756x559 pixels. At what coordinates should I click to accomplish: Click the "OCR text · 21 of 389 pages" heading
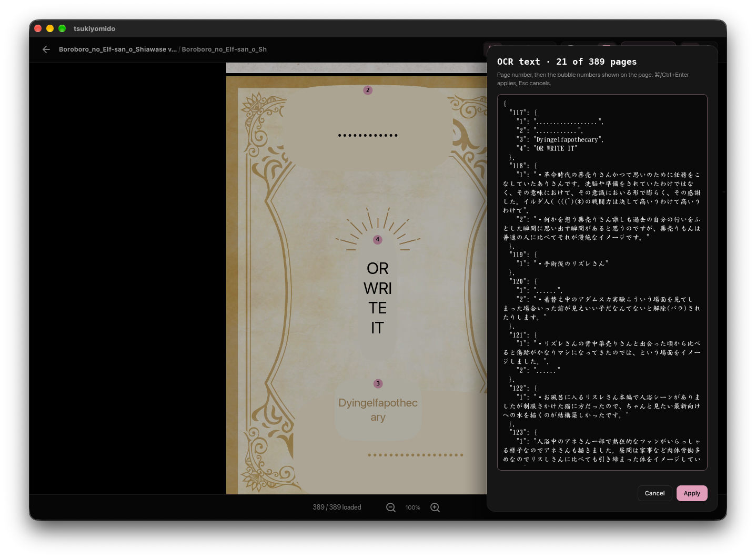pos(567,62)
